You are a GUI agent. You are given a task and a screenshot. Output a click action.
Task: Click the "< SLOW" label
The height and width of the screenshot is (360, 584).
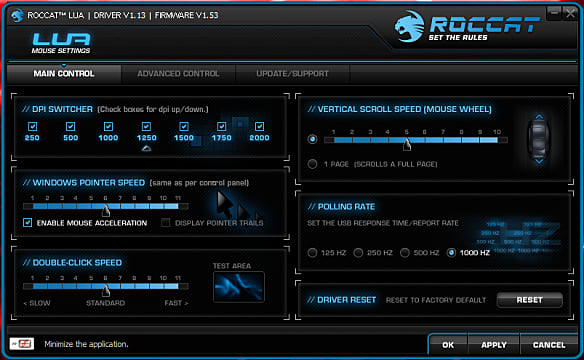point(36,303)
